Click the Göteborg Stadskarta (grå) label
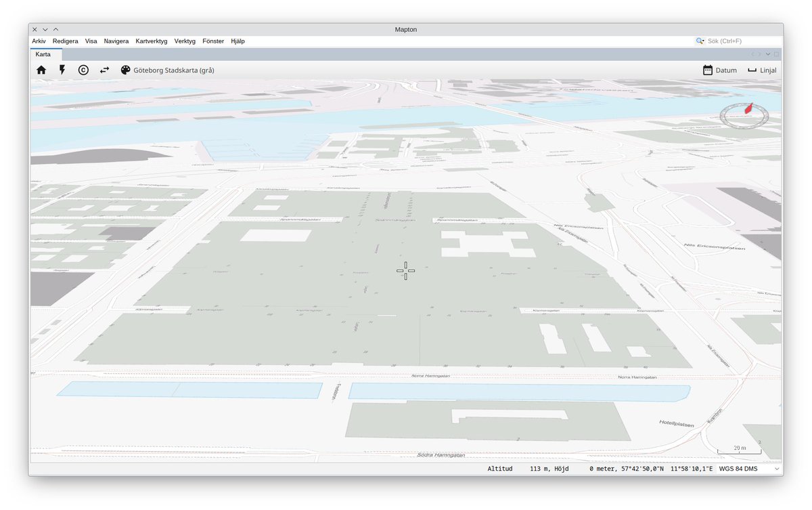This screenshot has height=510, width=812. pos(174,70)
